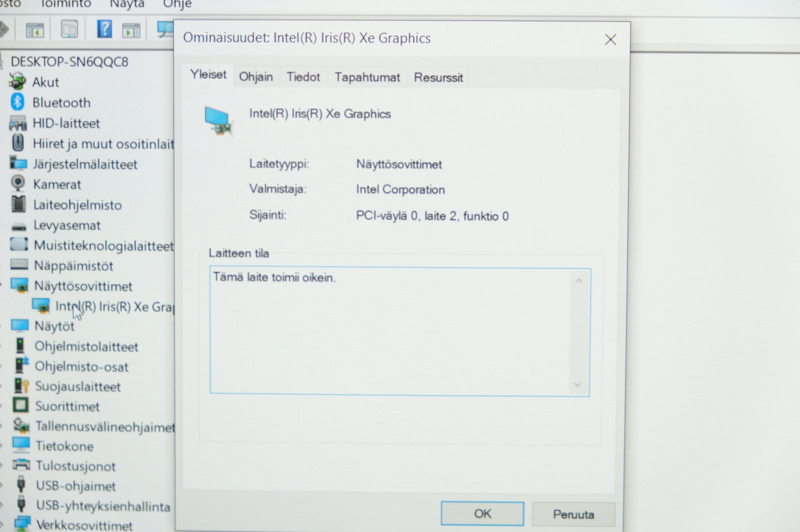This screenshot has width=800, height=532.
Task: Select the Levyasemat tree label
Action: pos(67,225)
